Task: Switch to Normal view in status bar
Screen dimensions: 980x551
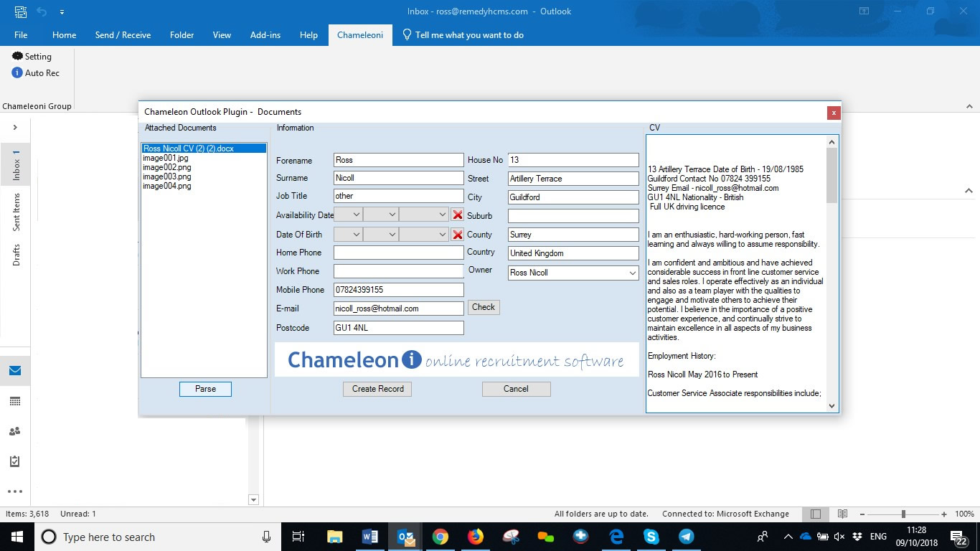Action: 816,514
